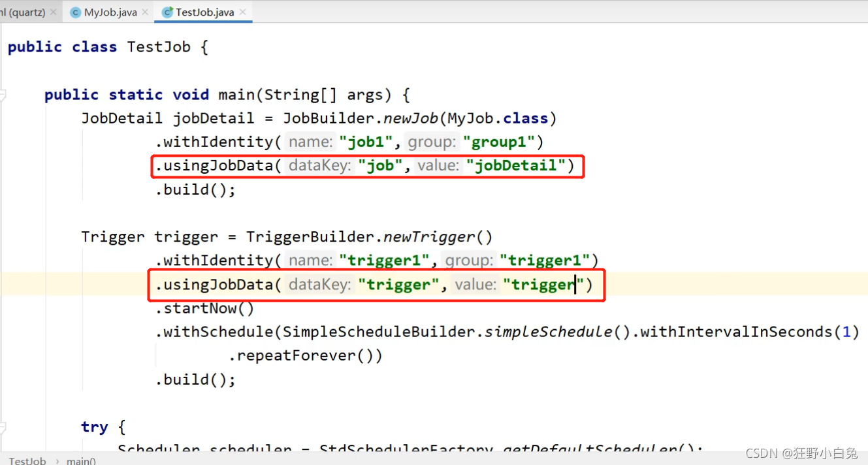Click the jobDetail variable declaration
The height and width of the screenshot is (465, 868).
click(x=213, y=118)
